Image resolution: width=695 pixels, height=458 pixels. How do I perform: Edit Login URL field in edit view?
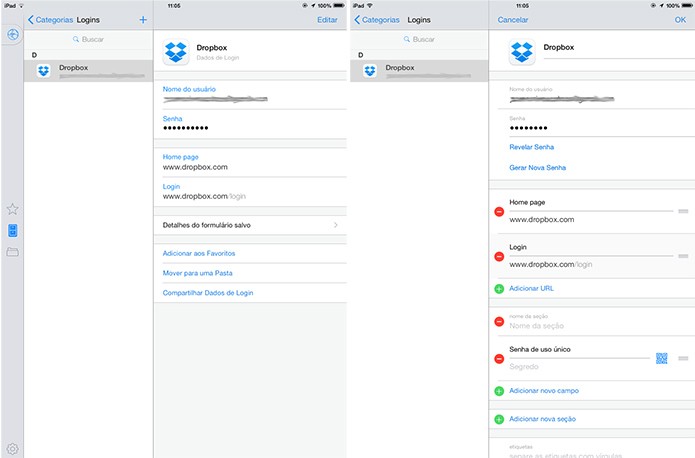pos(590,264)
